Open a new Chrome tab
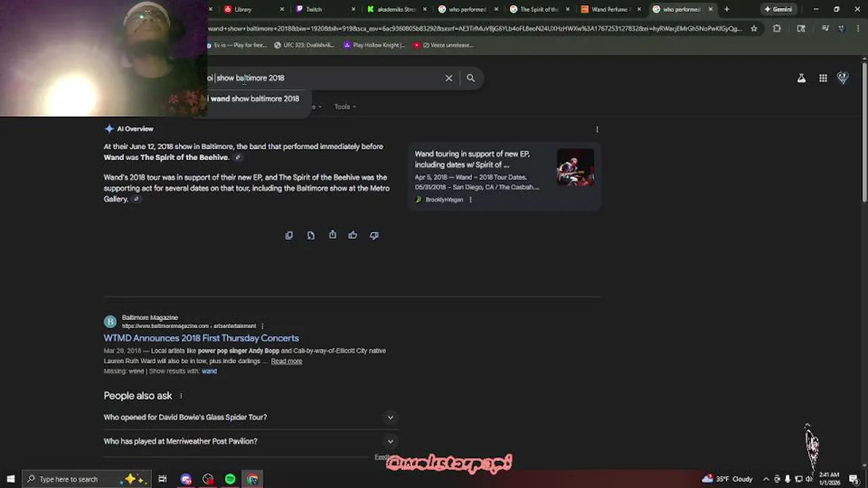 726,9
